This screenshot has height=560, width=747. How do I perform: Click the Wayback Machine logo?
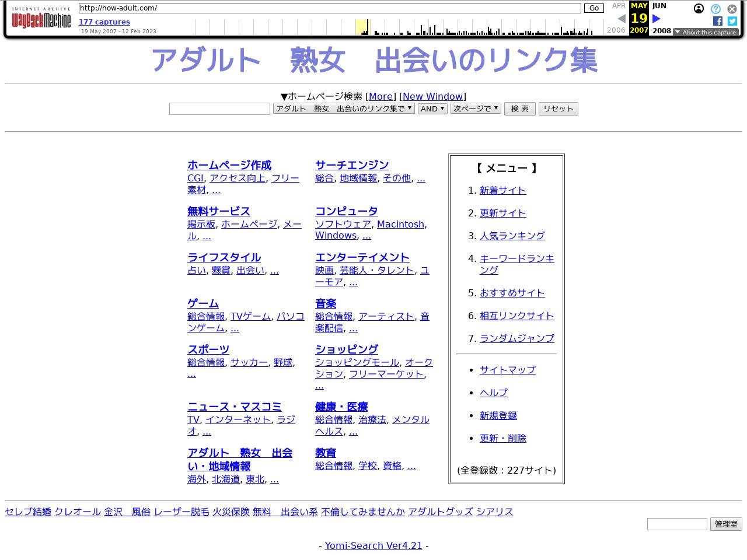click(41, 19)
